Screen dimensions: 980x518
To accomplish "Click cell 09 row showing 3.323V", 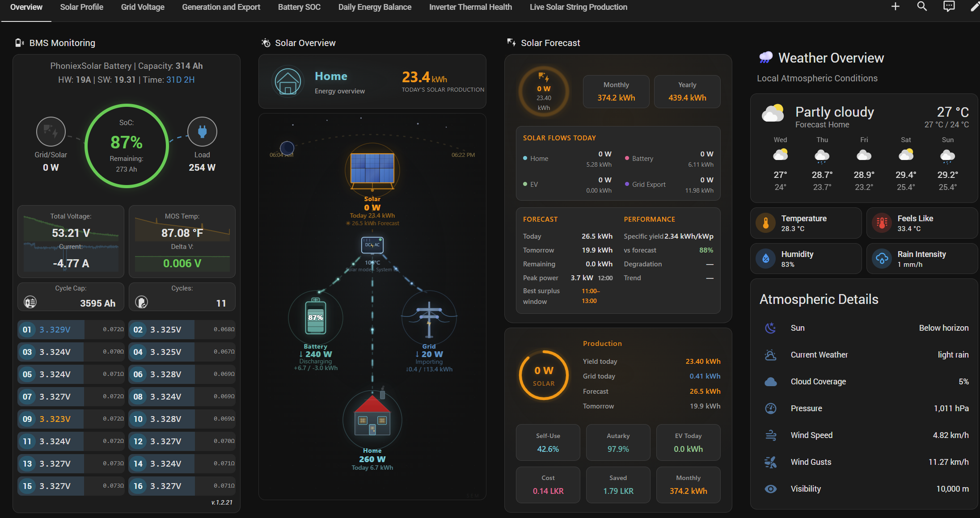I will click(x=71, y=419).
